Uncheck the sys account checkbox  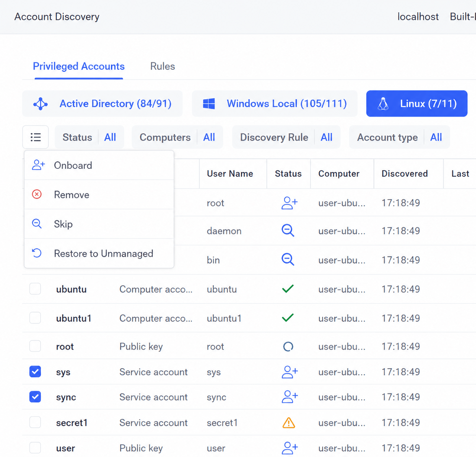pos(35,371)
